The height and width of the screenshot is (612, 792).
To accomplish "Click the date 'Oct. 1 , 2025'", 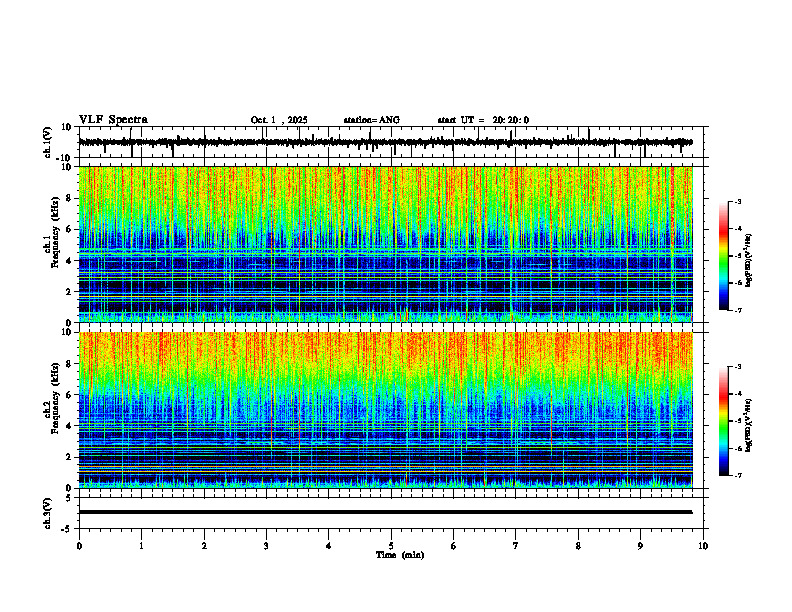I will point(279,120).
